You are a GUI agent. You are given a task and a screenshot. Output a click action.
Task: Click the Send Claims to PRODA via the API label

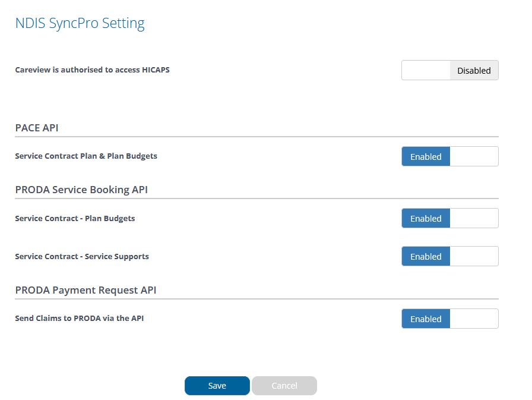[x=80, y=319]
